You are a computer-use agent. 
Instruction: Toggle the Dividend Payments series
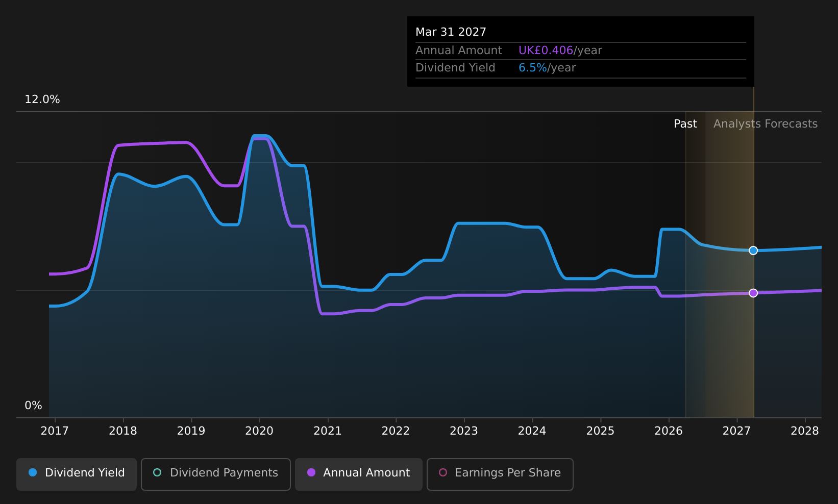[x=216, y=474]
